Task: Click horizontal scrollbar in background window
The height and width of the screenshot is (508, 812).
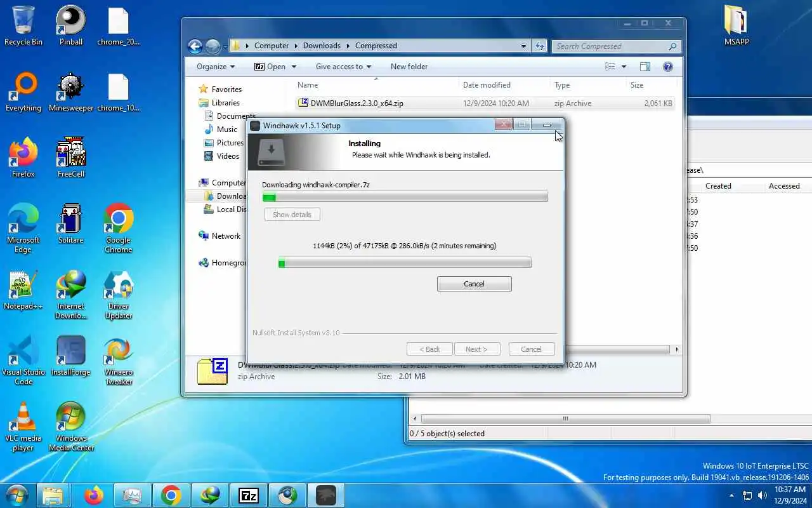Action: point(565,419)
